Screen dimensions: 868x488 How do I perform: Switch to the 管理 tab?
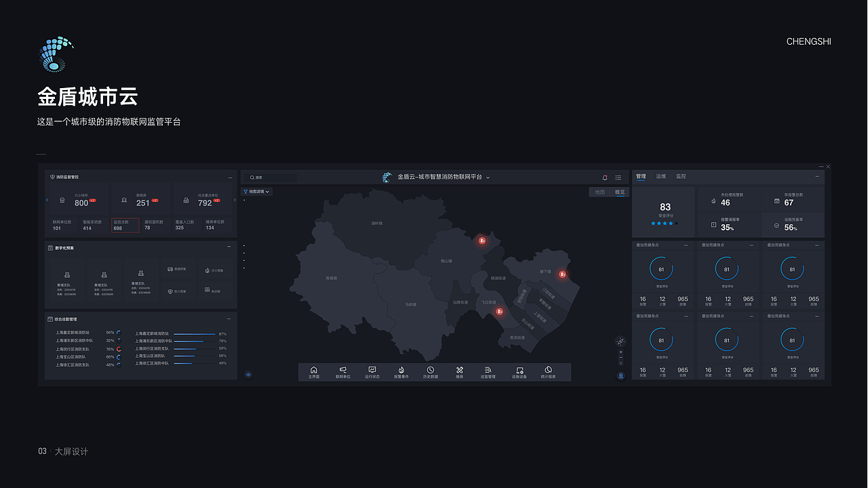[x=641, y=176]
